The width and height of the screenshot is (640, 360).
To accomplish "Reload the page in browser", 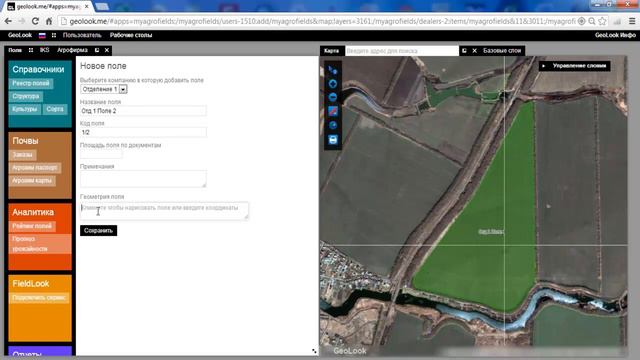I will click(x=35, y=21).
